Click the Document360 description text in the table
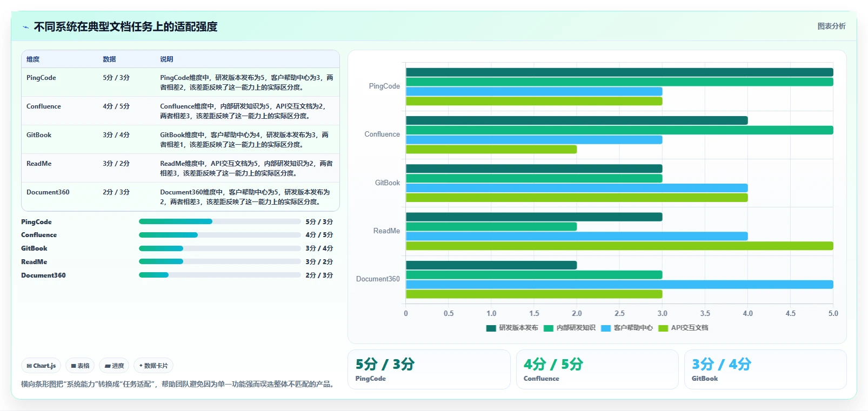 click(245, 197)
